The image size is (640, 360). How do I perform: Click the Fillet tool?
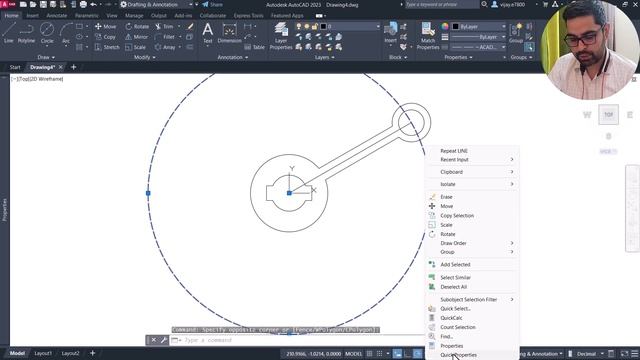[x=165, y=37]
